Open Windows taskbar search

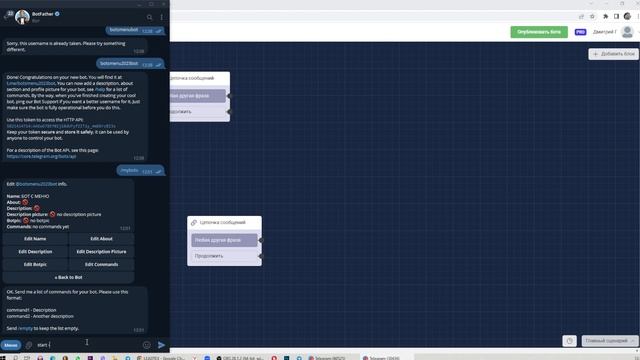tap(15, 358)
